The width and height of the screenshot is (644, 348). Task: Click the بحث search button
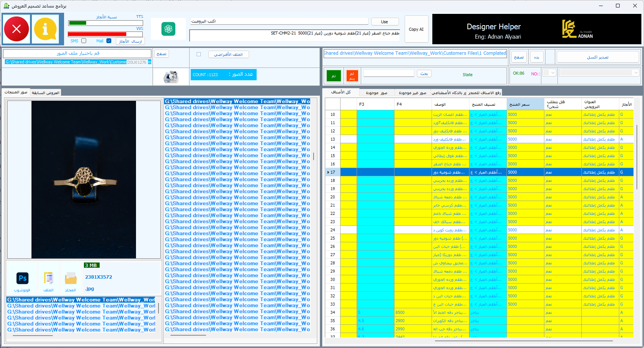pyautogui.click(x=424, y=74)
